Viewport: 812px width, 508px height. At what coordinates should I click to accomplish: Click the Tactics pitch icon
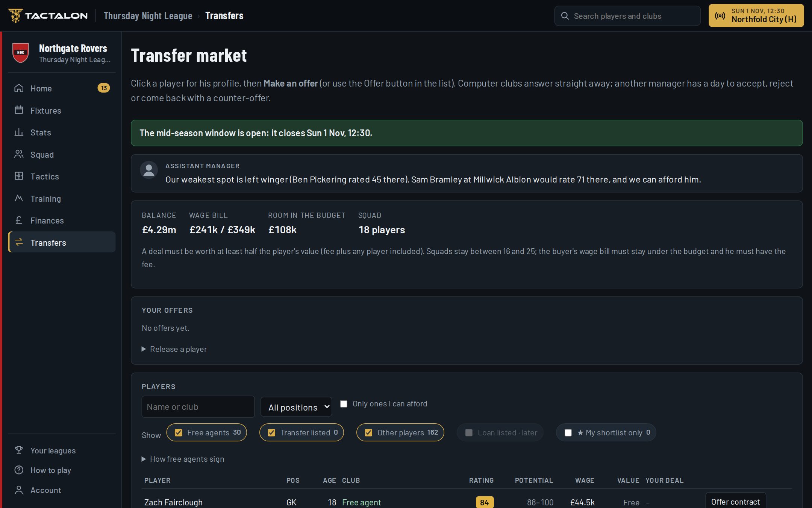point(19,176)
